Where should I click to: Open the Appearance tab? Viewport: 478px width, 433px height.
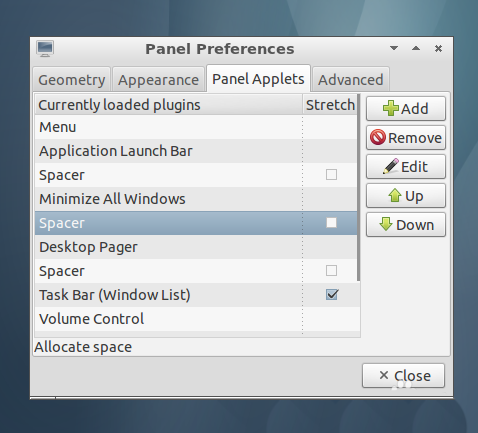click(158, 80)
